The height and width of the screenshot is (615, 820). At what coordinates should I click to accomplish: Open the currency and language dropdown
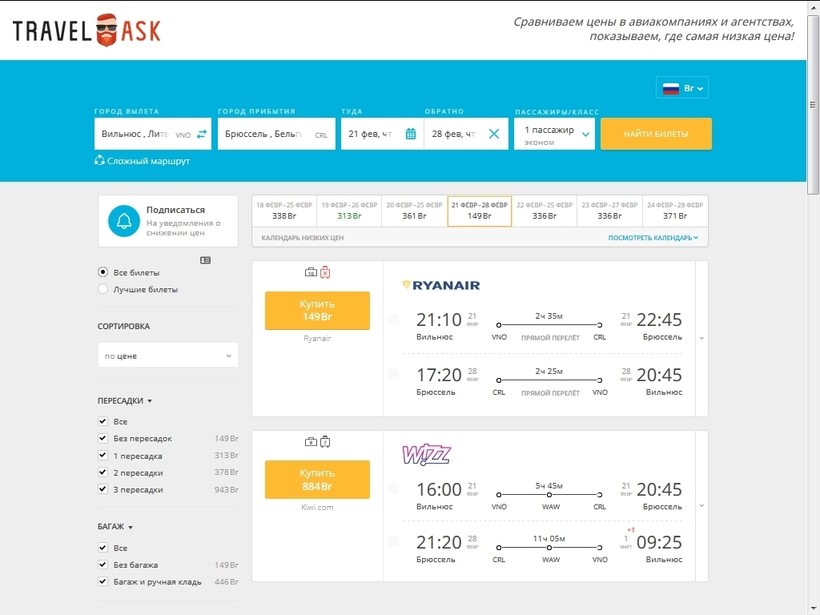[x=682, y=88]
